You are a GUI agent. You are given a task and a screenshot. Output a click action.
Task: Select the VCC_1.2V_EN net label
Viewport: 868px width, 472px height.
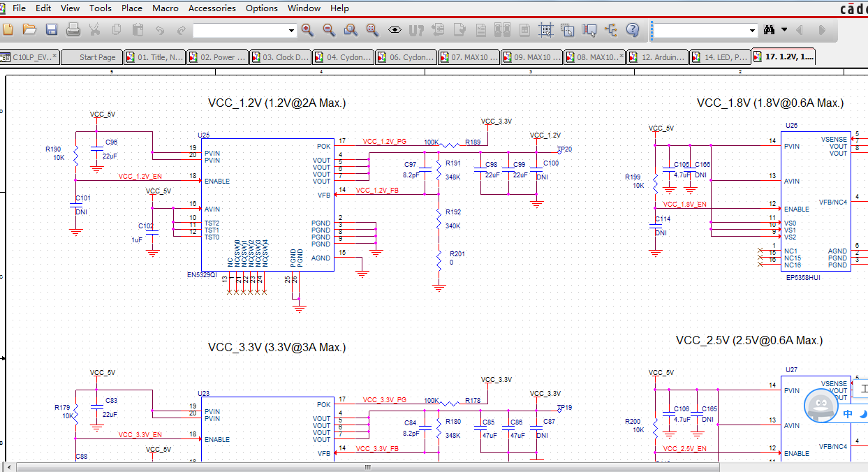click(x=140, y=177)
